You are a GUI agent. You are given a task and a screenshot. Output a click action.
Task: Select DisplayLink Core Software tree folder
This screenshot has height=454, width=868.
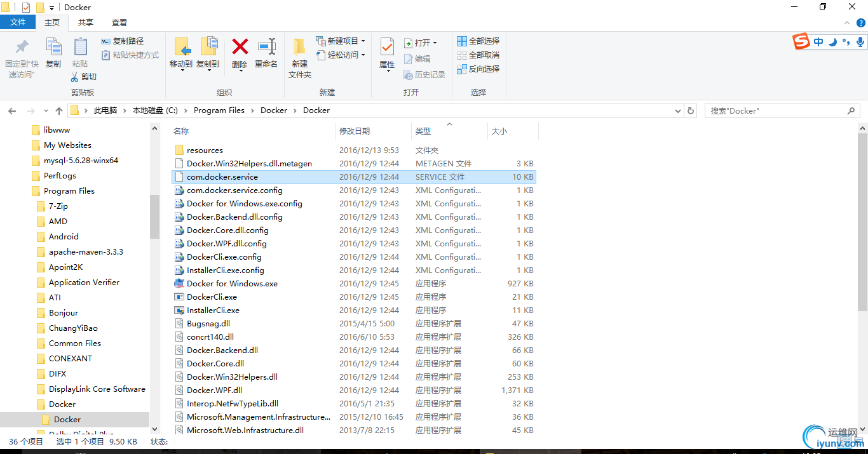[x=97, y=389]
